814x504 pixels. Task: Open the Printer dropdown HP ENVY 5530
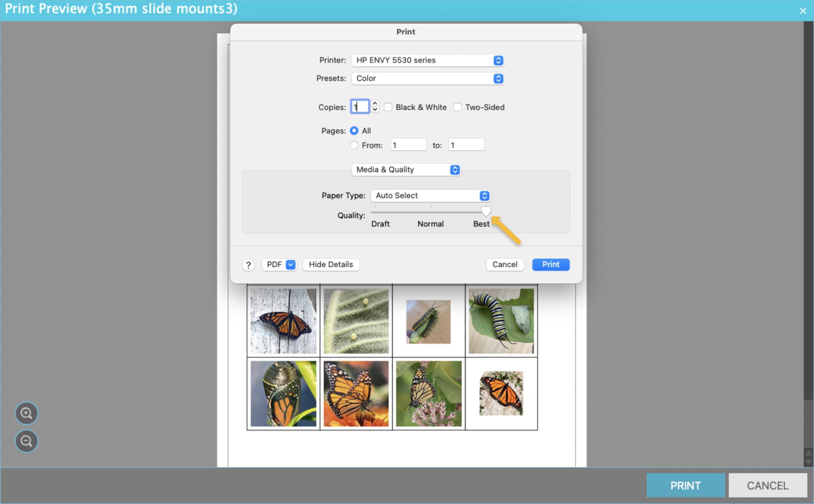(x=428, y=60)
